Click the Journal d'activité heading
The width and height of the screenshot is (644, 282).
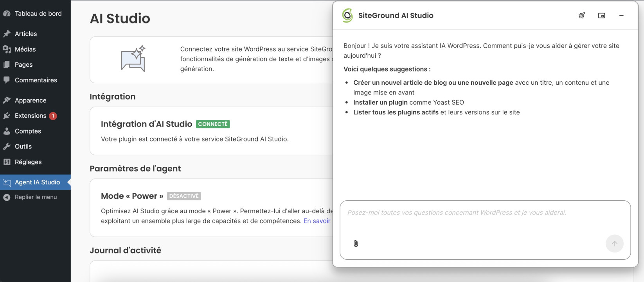click(125, 250)
